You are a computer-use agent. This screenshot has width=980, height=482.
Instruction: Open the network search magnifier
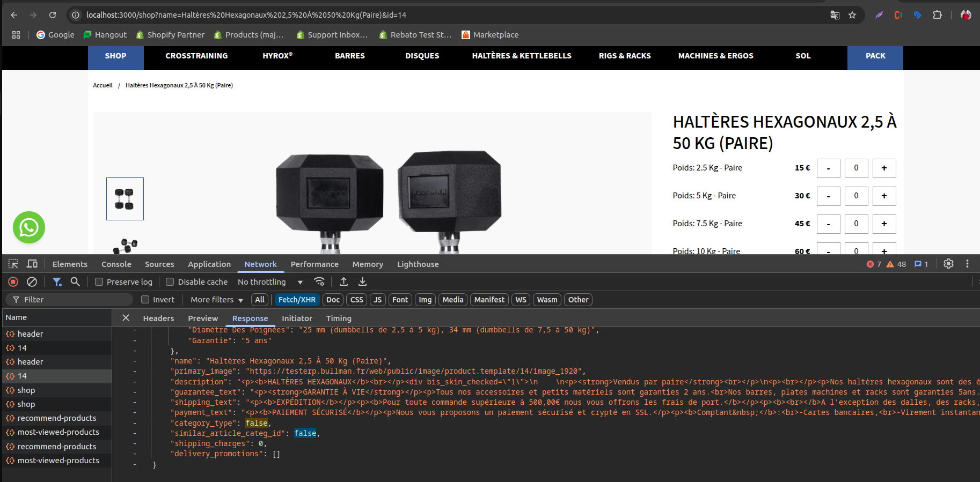(x=75, y=281)
